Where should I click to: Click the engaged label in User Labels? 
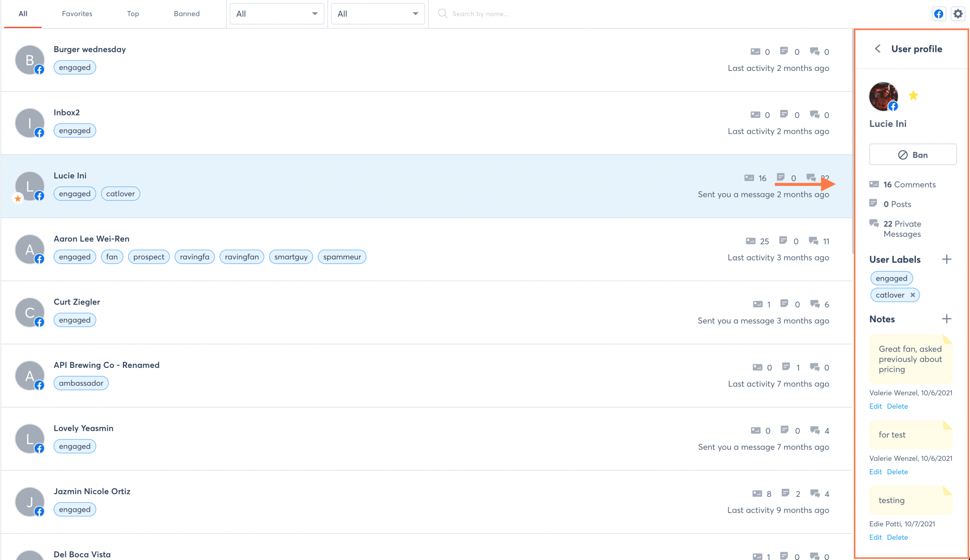[891, 278]
